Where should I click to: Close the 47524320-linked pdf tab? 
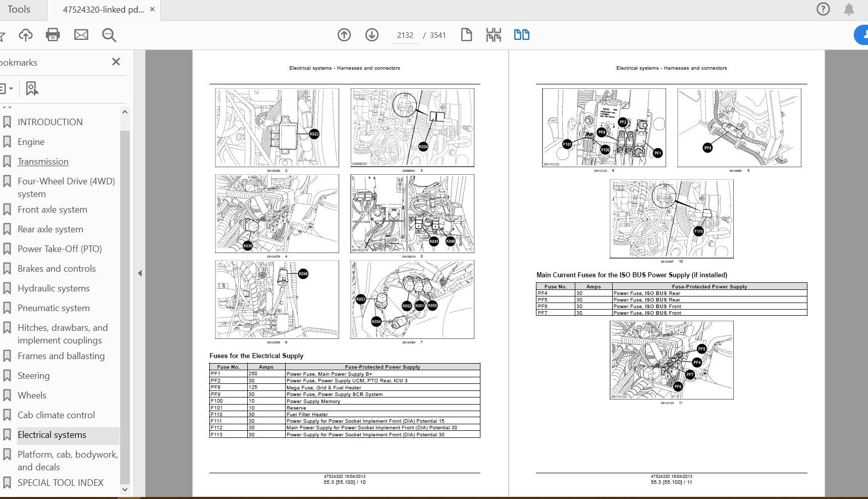152,9
